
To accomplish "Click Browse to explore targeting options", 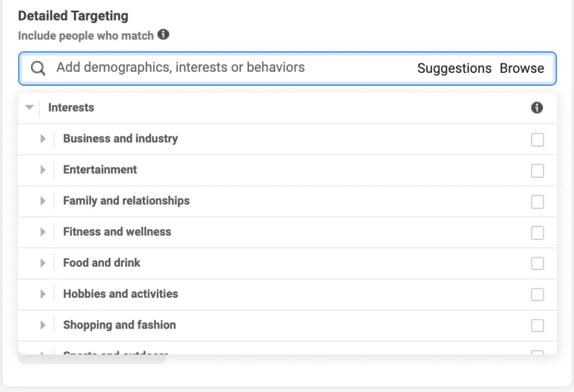I will coord(522,68).
